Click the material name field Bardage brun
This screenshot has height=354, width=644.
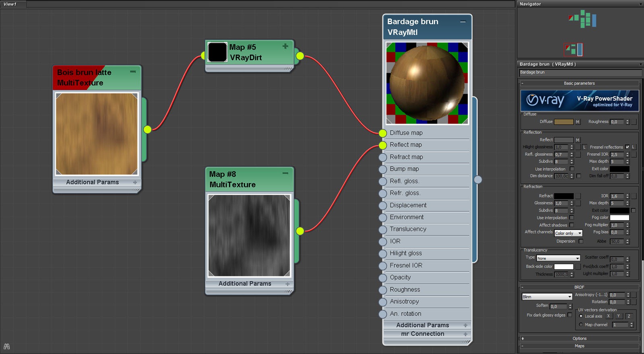(580, 73)
